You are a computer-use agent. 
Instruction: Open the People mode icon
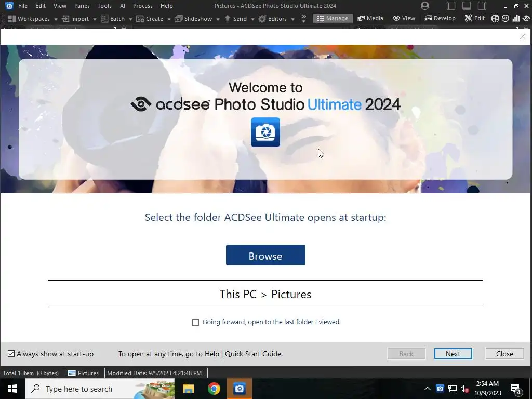pos(495,18)
